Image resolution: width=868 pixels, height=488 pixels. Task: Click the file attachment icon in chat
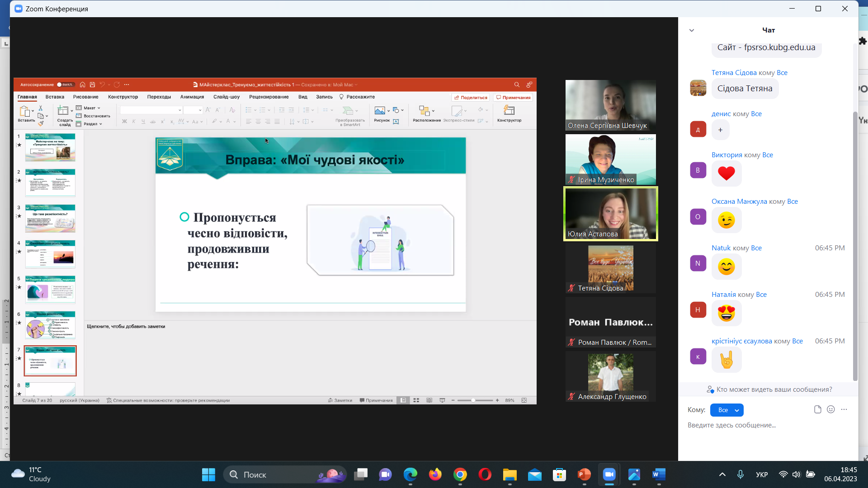pos(817,409)
